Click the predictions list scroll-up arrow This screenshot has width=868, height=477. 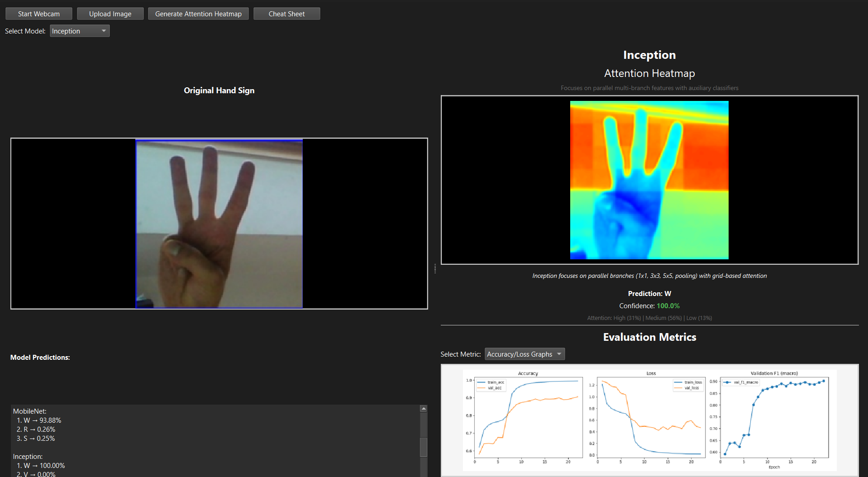(x=424, y=409)
